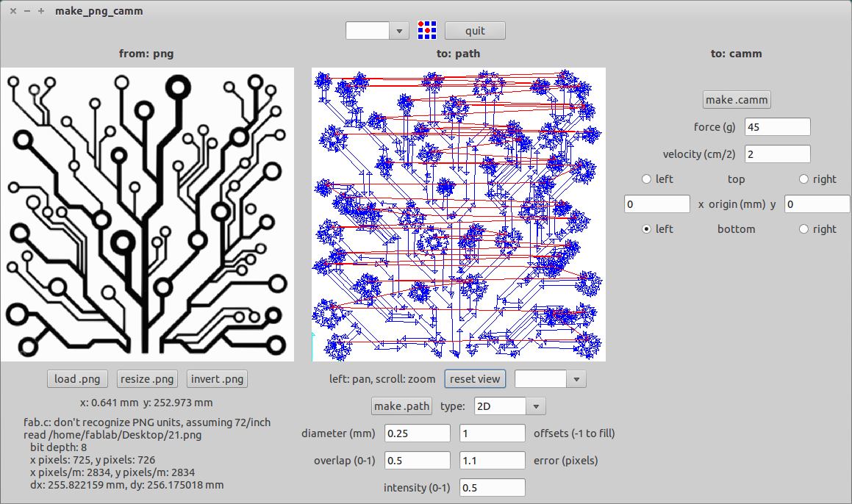Open the top format dropdown arrow
This screenshot has width=852, height=504.
399,31
